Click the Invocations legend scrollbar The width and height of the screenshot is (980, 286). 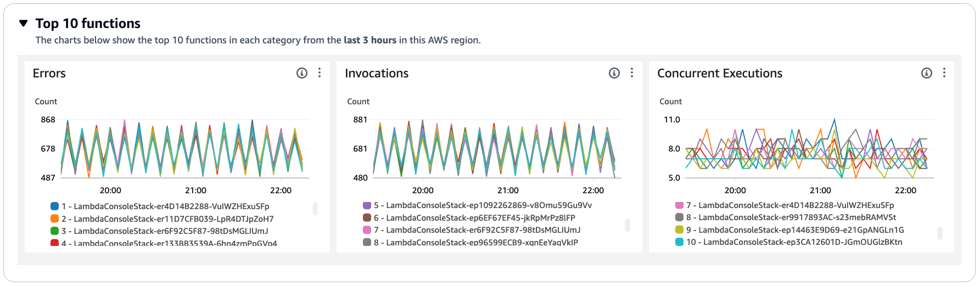628,225
